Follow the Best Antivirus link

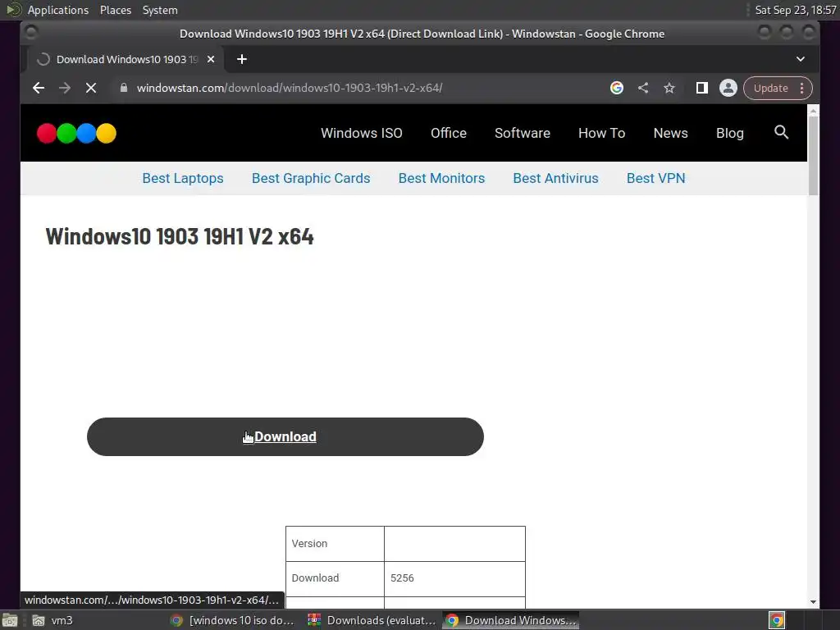(x=555, y=178)
